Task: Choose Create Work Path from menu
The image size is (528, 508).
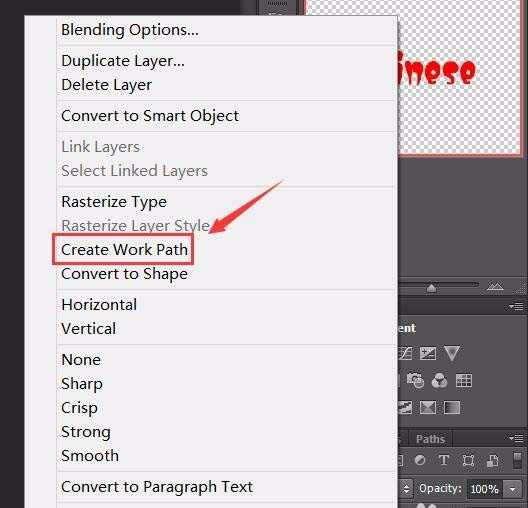Action: click(124, 249)
